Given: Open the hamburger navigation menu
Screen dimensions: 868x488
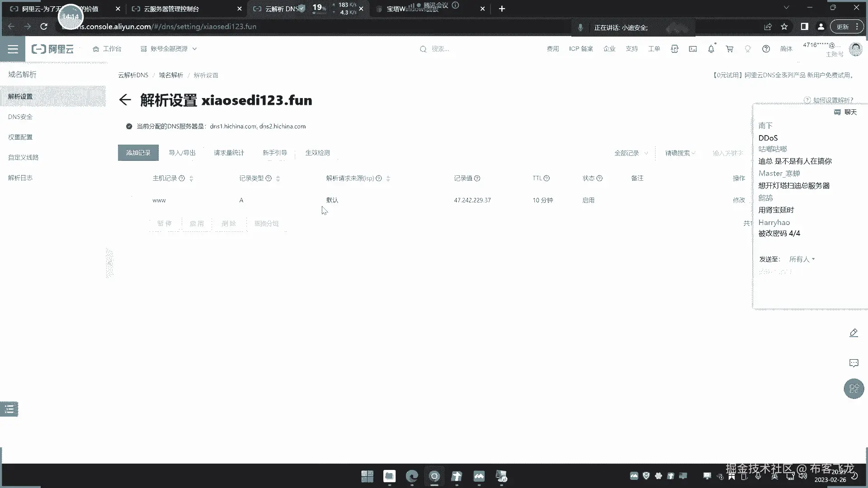Looking at the screenshot, I should click(13, 49).
